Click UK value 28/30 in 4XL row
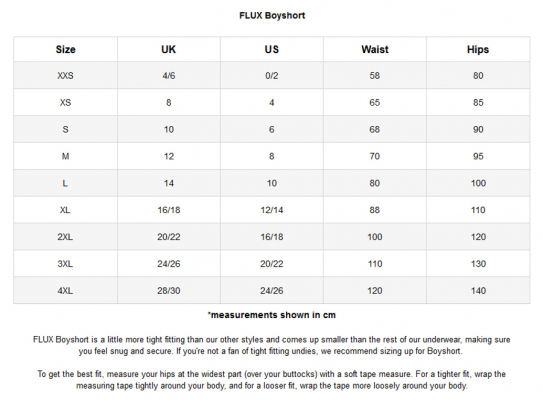The height and width of the screenshot is (400, 543). coord(169,291)
